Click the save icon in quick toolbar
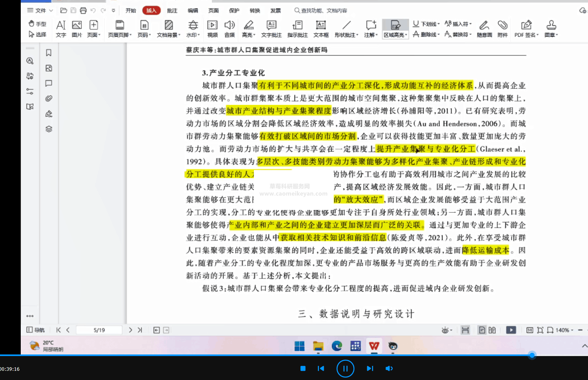Image resolution: width=588 pixels, height=380 pixels. coord(73,10)
